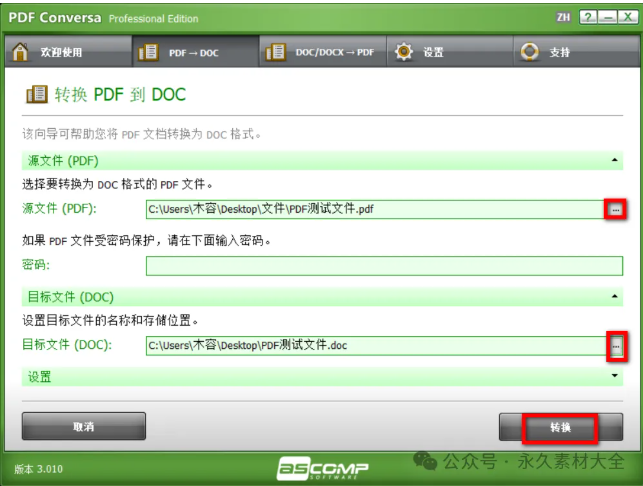Switch to the DOC/DOCX → PDF tab

pyautogui.click(x=323, y=51)
